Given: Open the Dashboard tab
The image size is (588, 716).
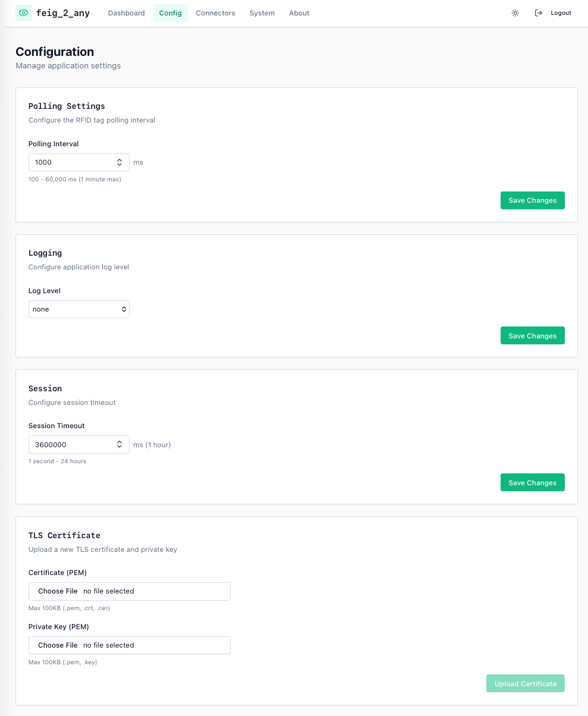Looking at the screenshot, I should click(126, 13).
